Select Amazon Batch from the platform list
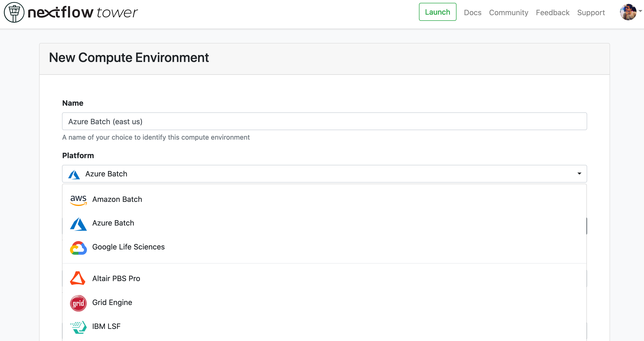Viewport: 644px width, 341px height. point(117,199)
